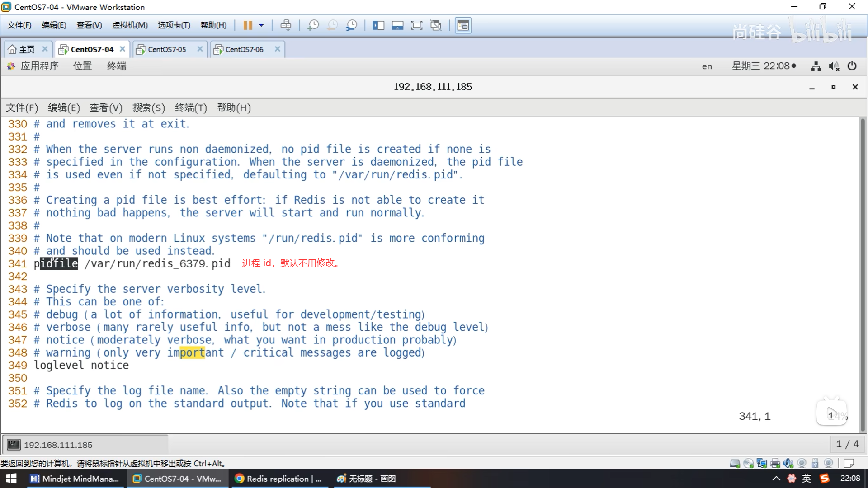
Task: Click the GNOME power icon
Action: click(x=852, y=66)
